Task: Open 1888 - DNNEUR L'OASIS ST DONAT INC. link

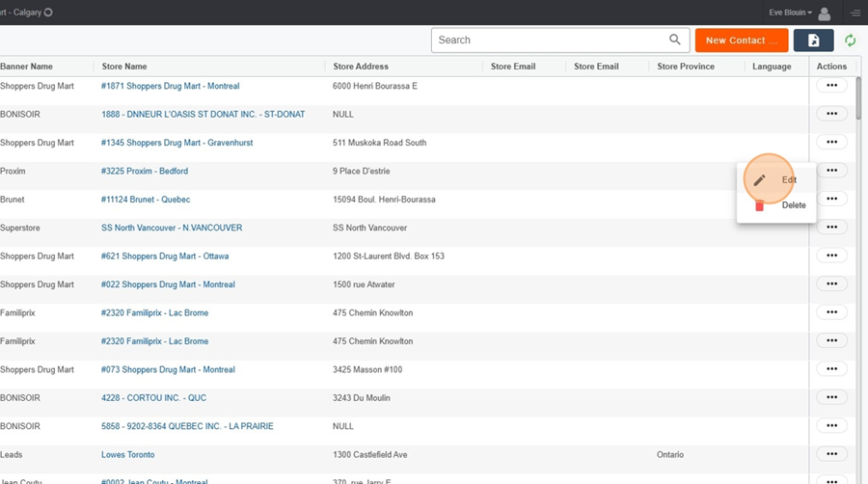Action: click(203, 114)
